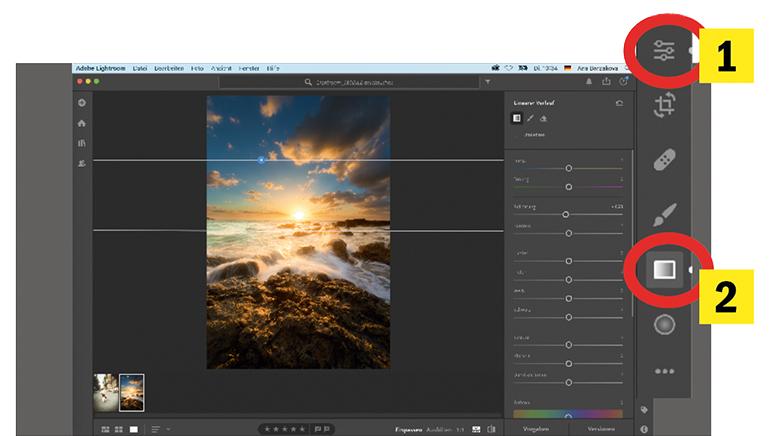
Task: Reset the linear gradient with undo arrow icon
Action: coord(619,103)
